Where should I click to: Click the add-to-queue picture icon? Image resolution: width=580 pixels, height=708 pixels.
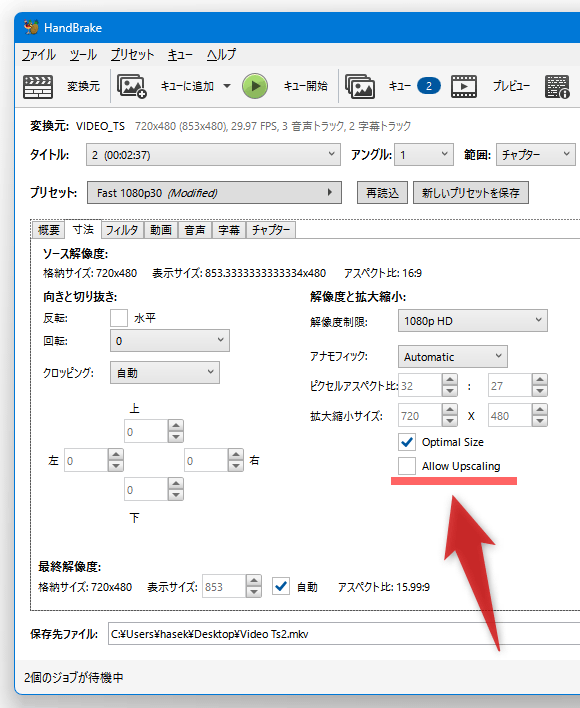coord(132,86)
